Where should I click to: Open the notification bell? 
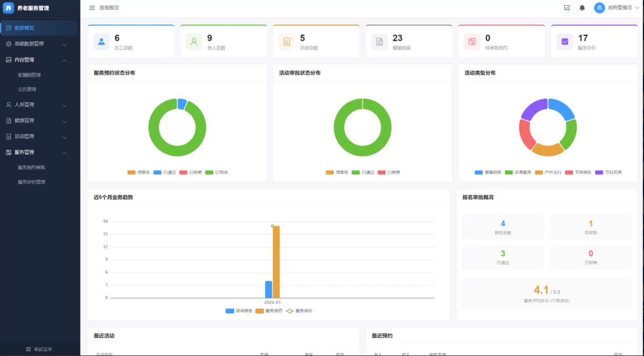pyautogui.click(x=582, y=8)
